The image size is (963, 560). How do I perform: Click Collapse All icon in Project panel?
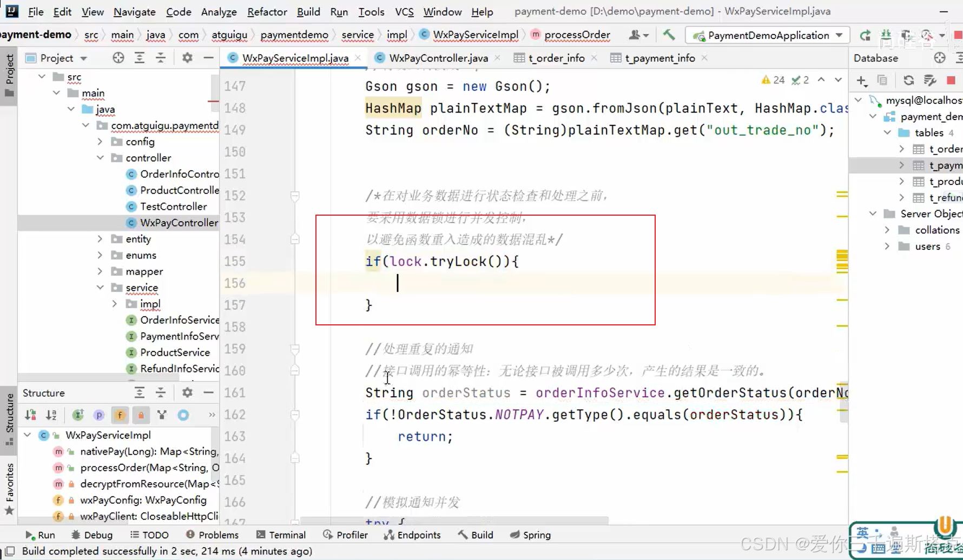pos(161,58)
